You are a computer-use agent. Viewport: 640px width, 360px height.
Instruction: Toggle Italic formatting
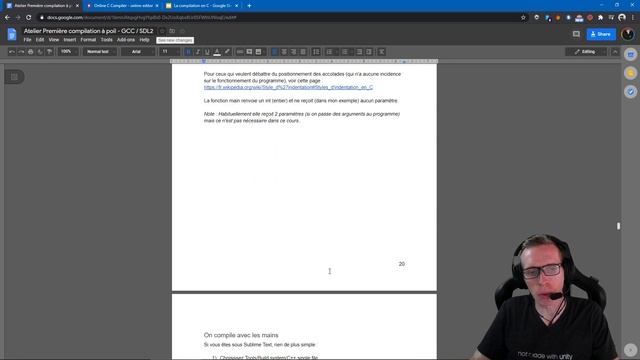click(198, 52)
